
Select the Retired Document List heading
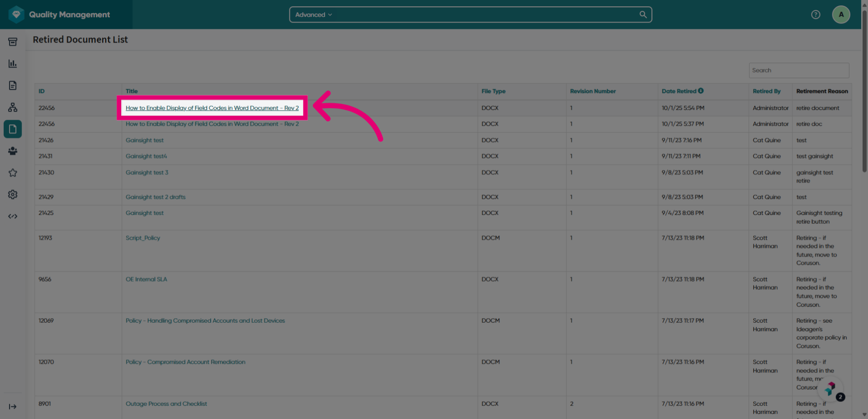(x=80, y=40)
